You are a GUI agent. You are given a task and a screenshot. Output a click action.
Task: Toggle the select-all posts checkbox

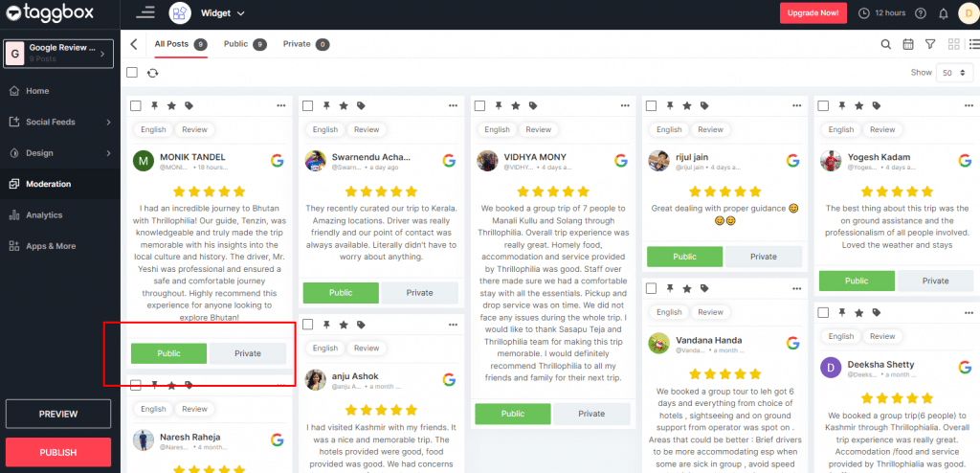132,73
